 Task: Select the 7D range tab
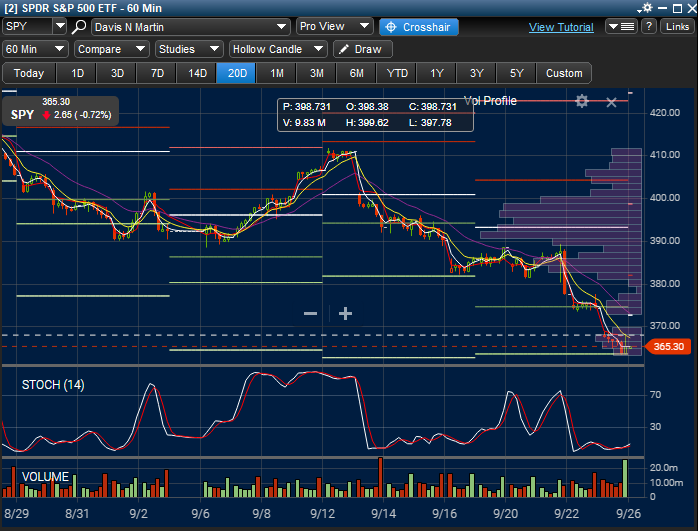(157, 73)
